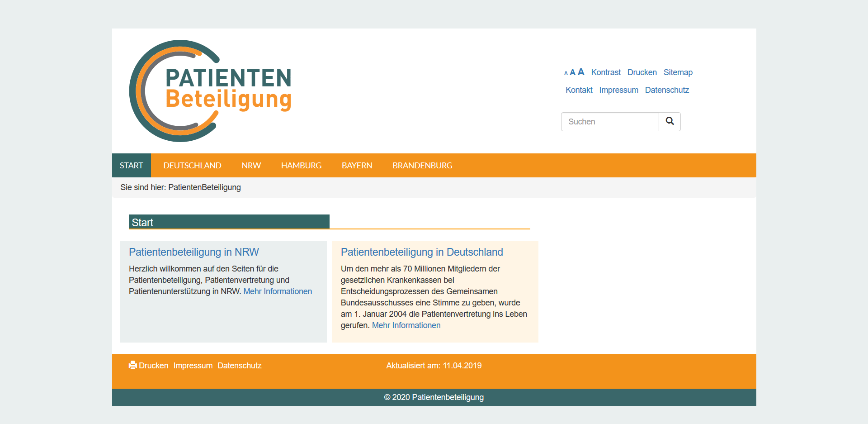
Task: Open Patientenbeteiligung in NRW heading link
Action: [x=194, y=252]
